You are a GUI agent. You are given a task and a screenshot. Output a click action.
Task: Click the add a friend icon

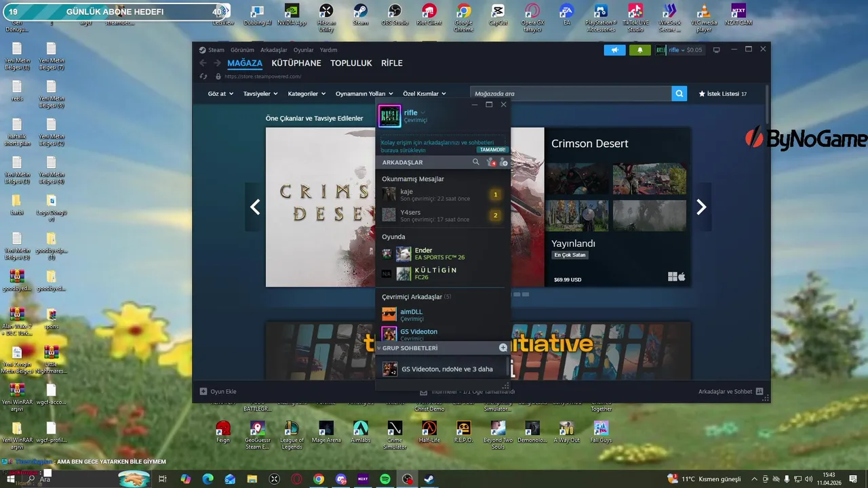(x=504, y=162)
